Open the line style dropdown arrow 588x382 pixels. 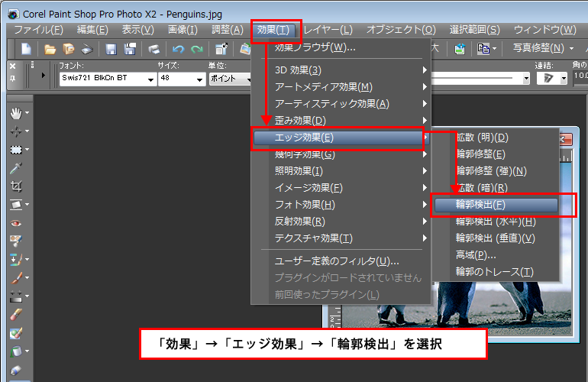526,79
